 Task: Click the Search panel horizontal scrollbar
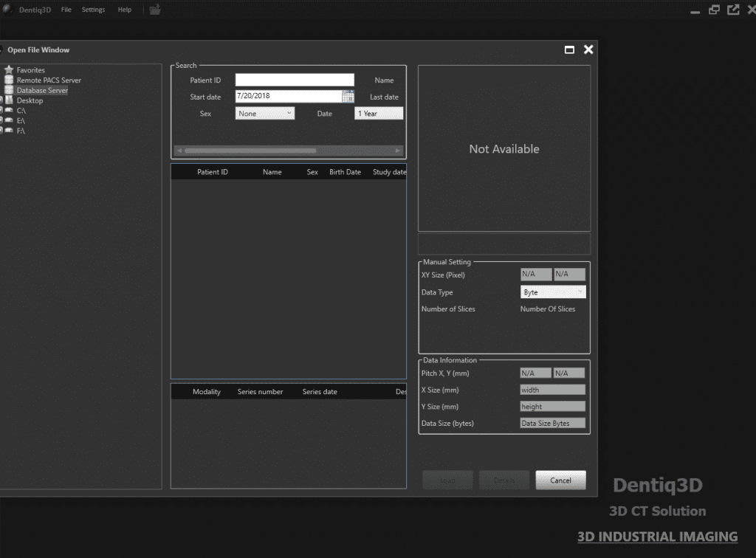pyautogui.click(x=288, y=151)
